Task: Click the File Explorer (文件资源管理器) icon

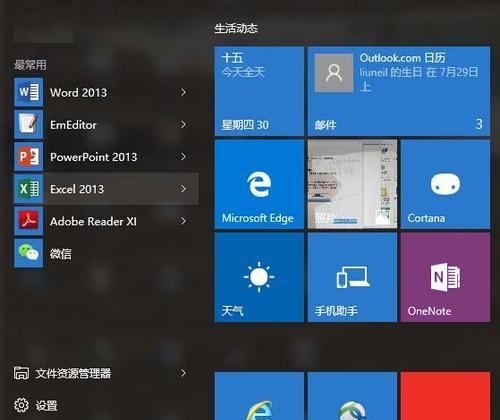Action: 21,373
